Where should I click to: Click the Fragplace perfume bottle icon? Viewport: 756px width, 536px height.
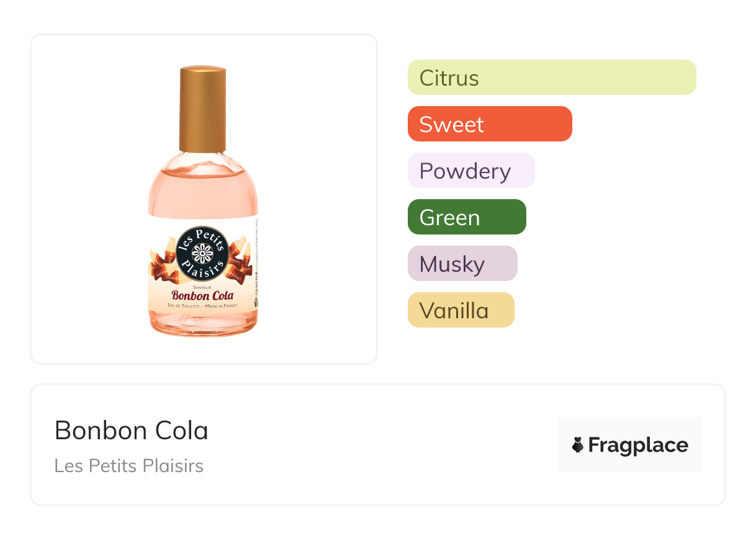pos(578,445)
